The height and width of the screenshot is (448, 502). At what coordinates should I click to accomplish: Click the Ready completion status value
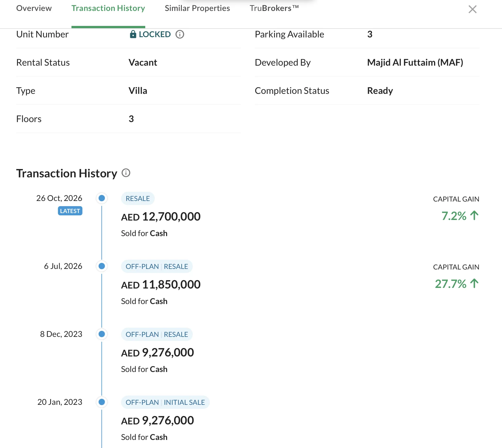point(380,91)
